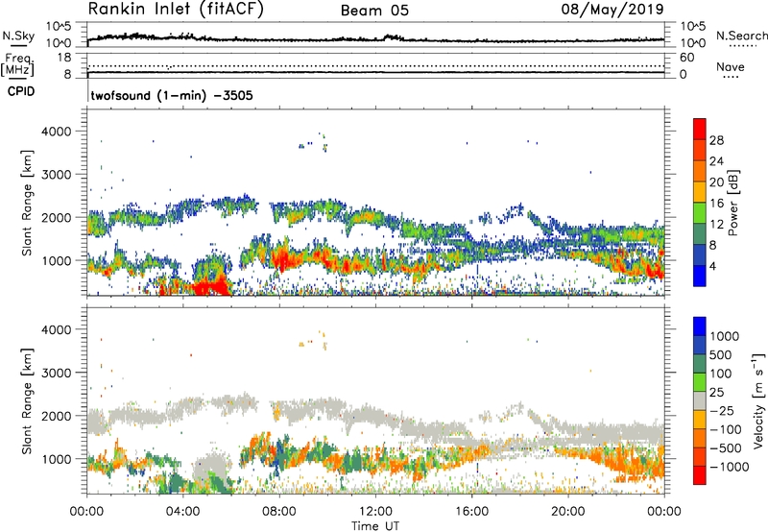Click the 'Velocity [m s-1]' colorbar label
The width and height of the screenshot is (768, 532).
pos(758,400)
